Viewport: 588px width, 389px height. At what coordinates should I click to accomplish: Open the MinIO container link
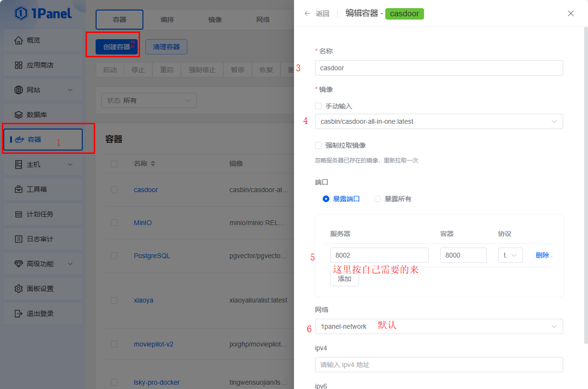tap(143, 223)
